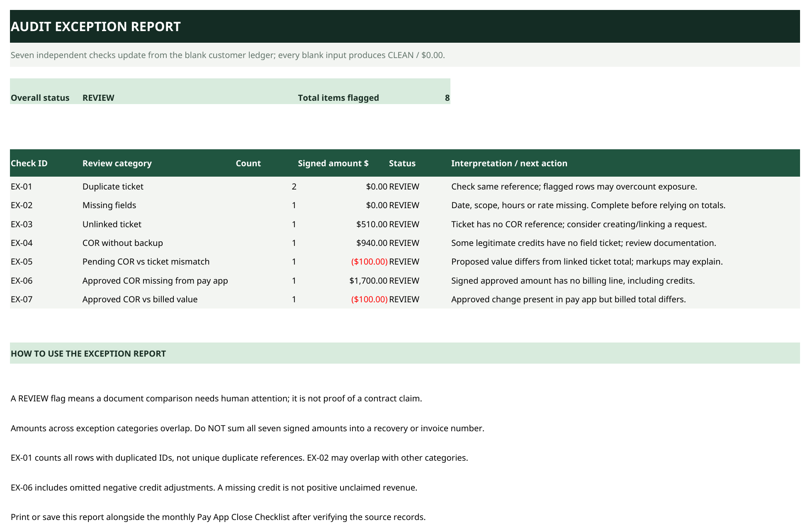
Task: Click 'Pending COR vs ticket mismatch' cell
Action: pos(146,262)
